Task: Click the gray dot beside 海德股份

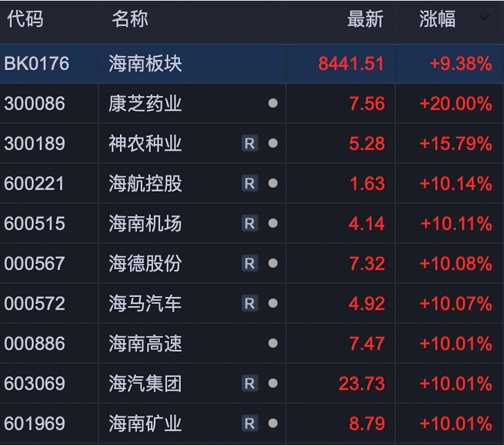Action: click(273, 263)
